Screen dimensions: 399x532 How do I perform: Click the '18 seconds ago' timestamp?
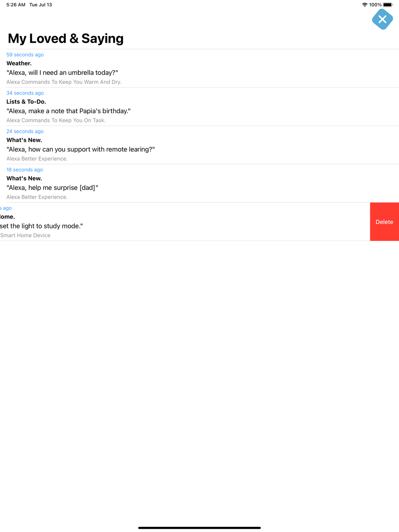(x=24, y=169)
